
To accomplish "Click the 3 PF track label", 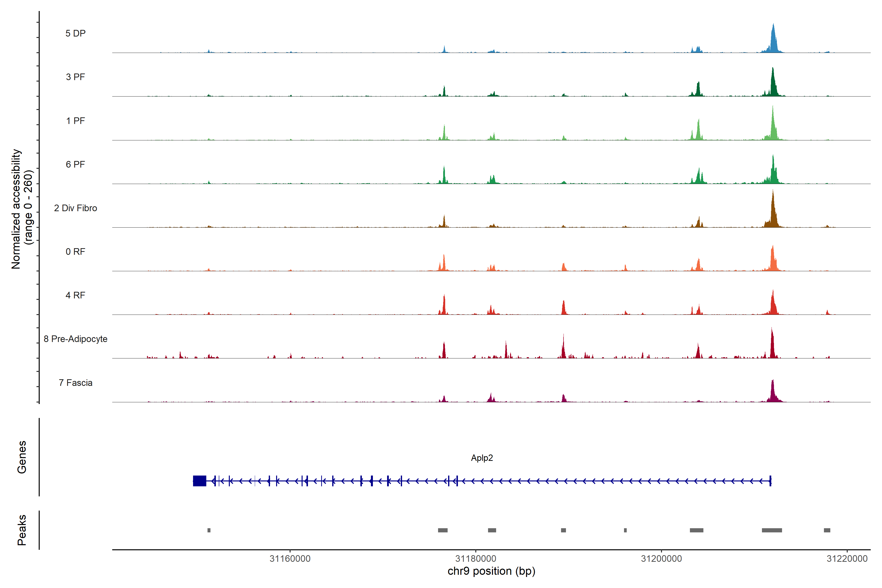I will click(x=75, y=77).
